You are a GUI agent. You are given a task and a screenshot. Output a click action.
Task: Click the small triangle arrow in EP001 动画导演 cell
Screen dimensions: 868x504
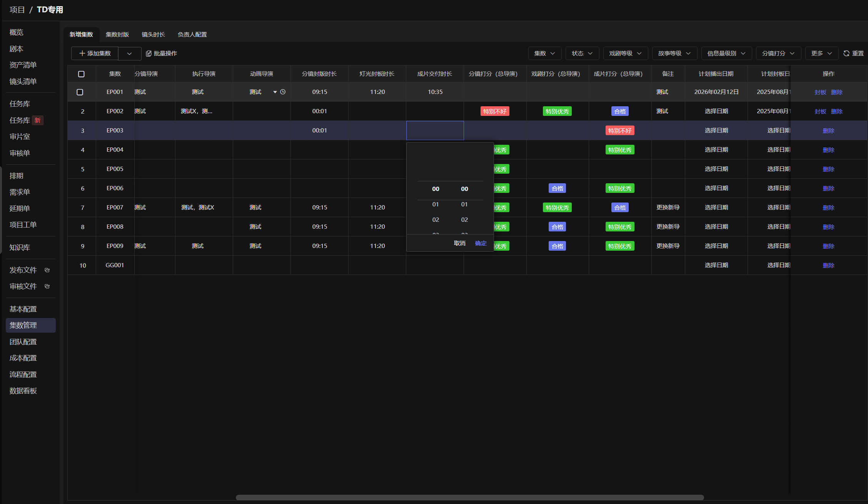[x=275, y=92]
